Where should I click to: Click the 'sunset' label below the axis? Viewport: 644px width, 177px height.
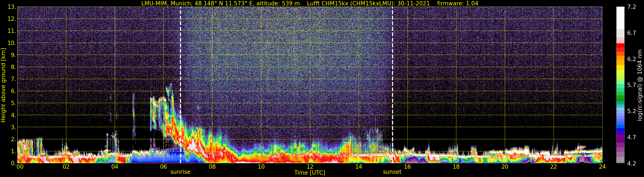pyautogui.click(x=392, y=172)
